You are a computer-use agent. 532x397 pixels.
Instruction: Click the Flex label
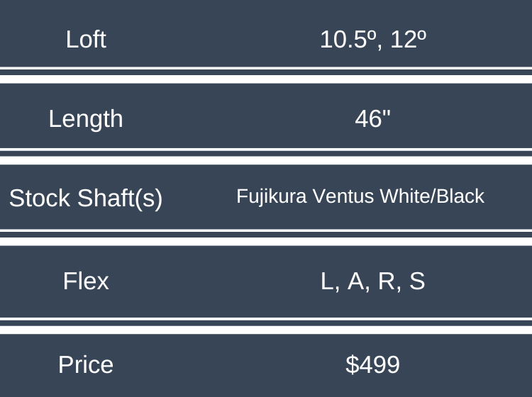tap(86, 281)
